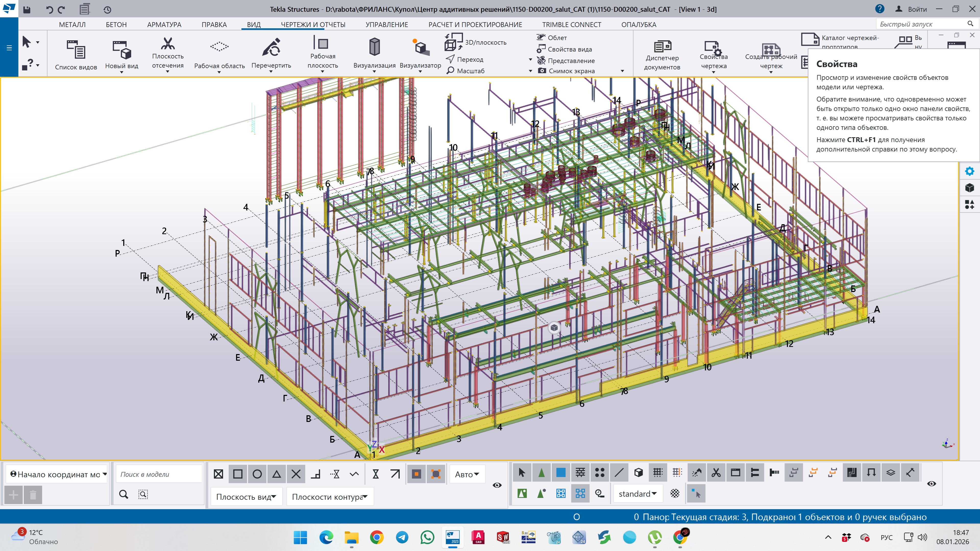Toggle select cuts scissors switch

pos(716,473)
